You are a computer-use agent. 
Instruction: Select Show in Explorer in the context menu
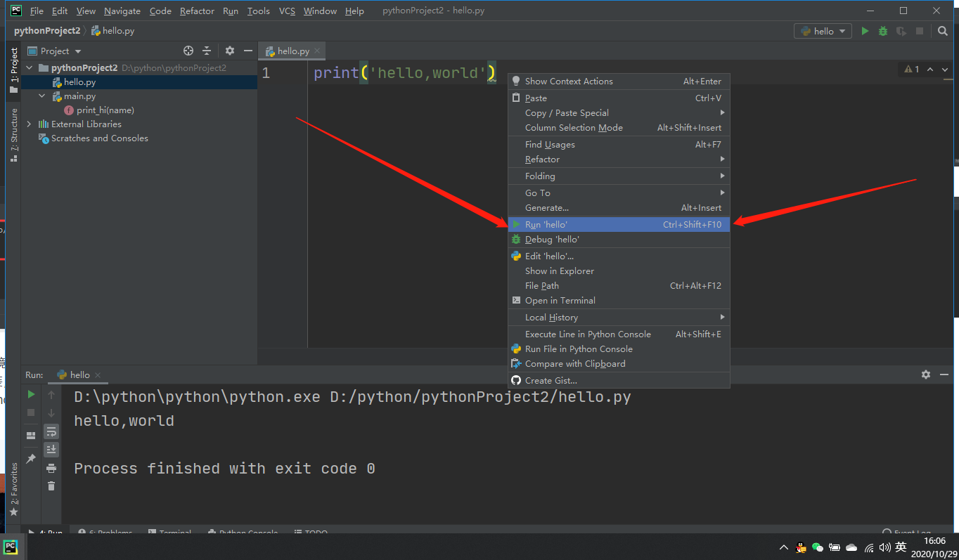click(x=619, y=271)
